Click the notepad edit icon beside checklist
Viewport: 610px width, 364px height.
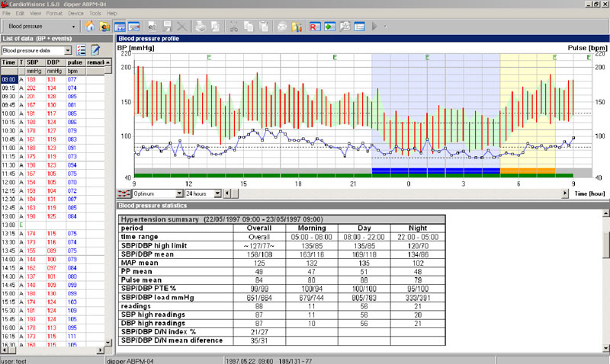coord(95,50)
